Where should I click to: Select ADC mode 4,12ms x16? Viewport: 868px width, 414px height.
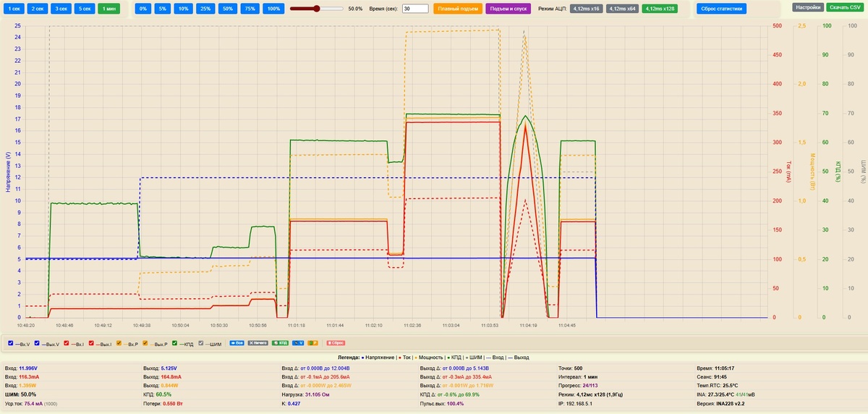tap(586, 9)
